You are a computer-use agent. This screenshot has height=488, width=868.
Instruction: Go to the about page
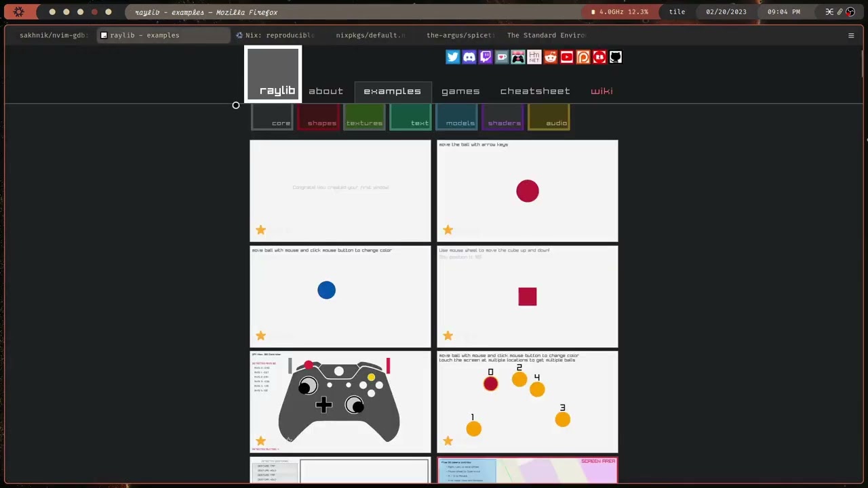click(x=325, y=91)
